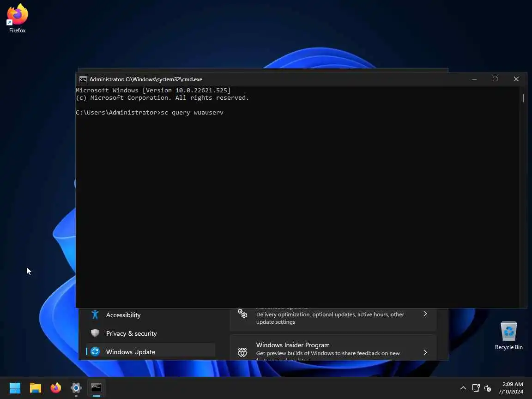Select Windows Update in Settings sidebar
This screenshot has height=399, width=532.
click(x=150, y=351)
